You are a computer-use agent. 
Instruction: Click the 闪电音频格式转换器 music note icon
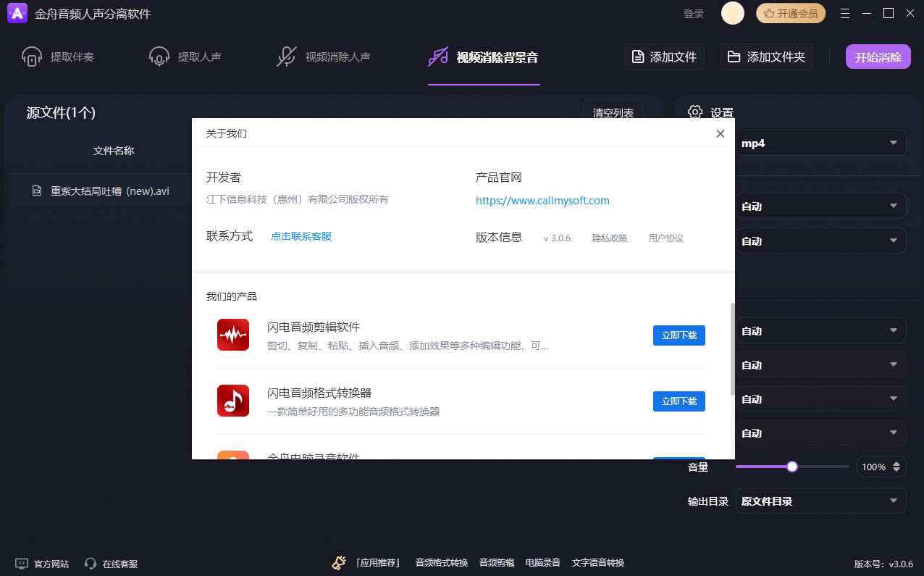233,401
